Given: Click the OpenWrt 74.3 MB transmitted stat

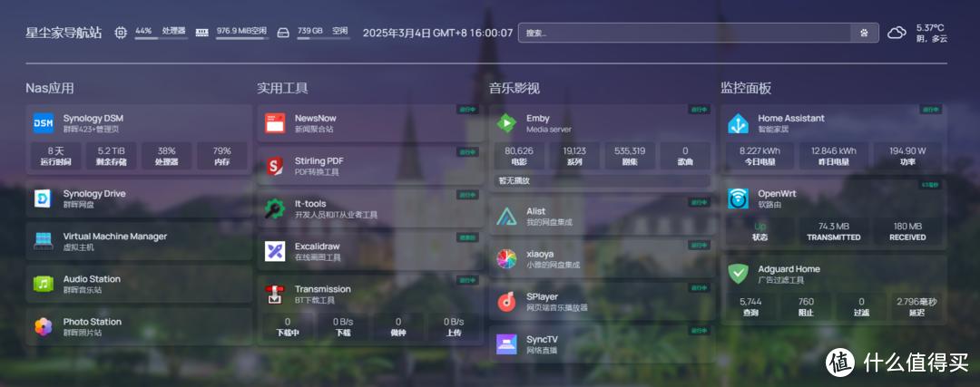Looking at the screenshot, I should pos(834,232).
